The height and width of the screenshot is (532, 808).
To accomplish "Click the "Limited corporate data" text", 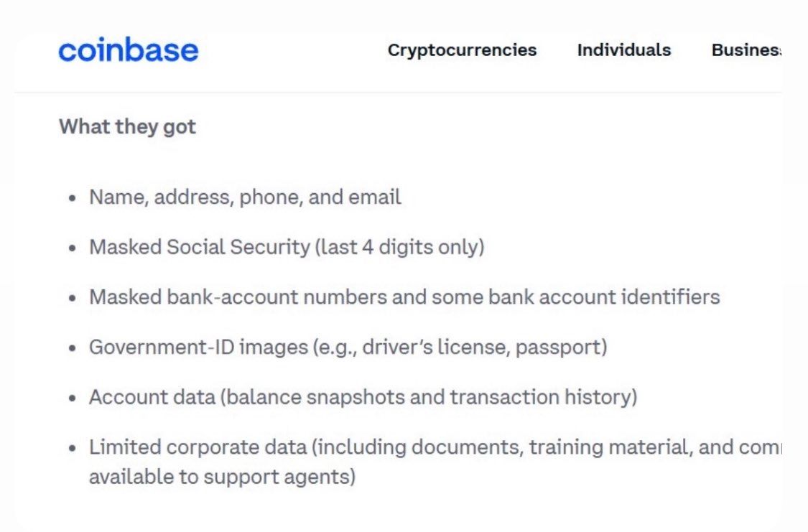I will 199,447.
